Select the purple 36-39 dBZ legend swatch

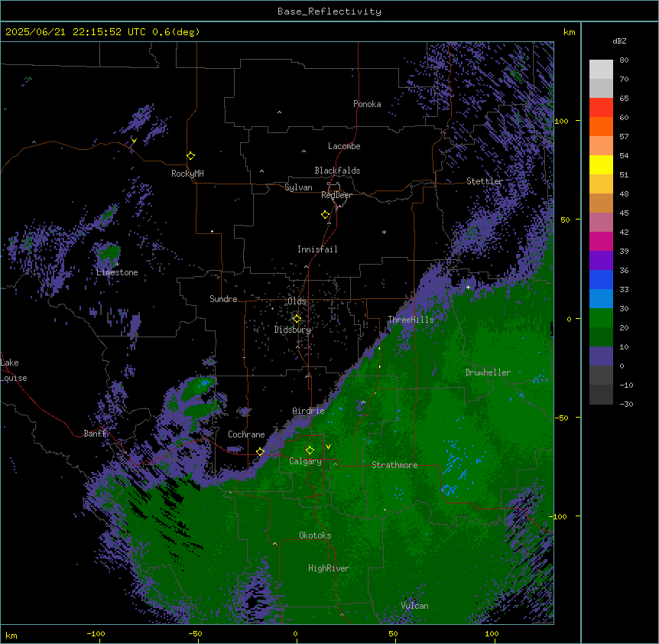(601, 261)
